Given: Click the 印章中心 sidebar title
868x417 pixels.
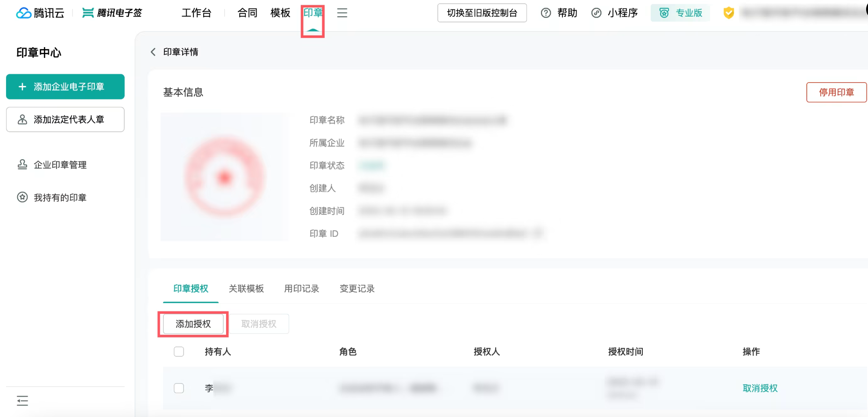Looking at the screenshot, I should pyautogui.click(x=39, y=53).
